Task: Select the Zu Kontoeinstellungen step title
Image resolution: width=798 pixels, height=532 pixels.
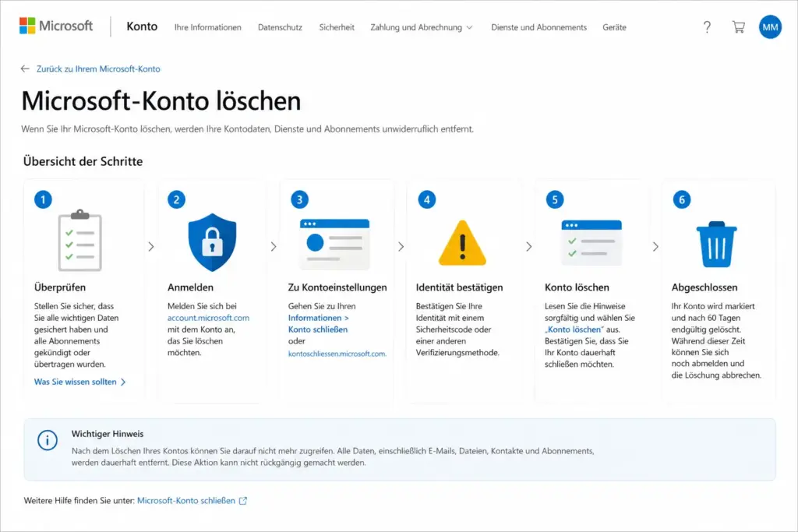Action: click(337, 287)
